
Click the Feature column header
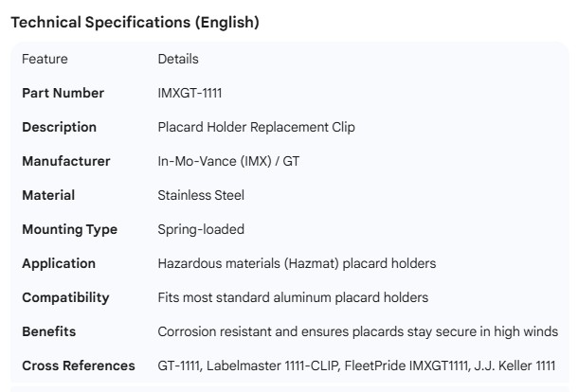(x=45, y=59)
